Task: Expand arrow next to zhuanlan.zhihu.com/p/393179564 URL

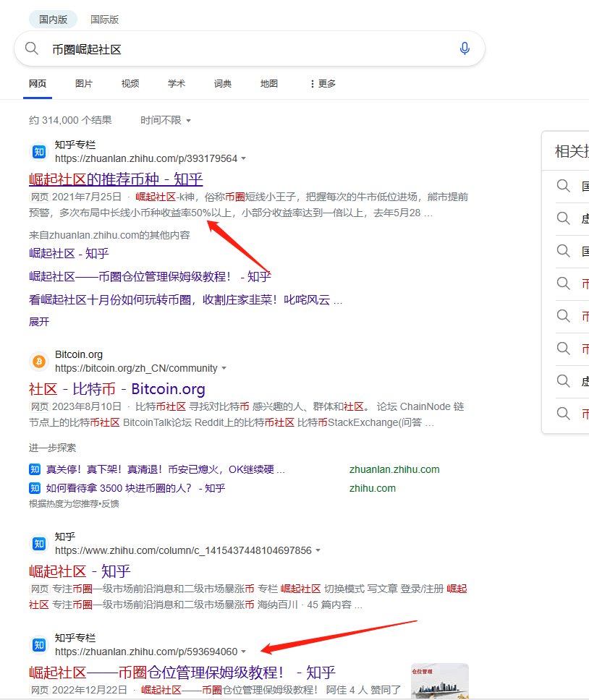Action: point(243,158)
